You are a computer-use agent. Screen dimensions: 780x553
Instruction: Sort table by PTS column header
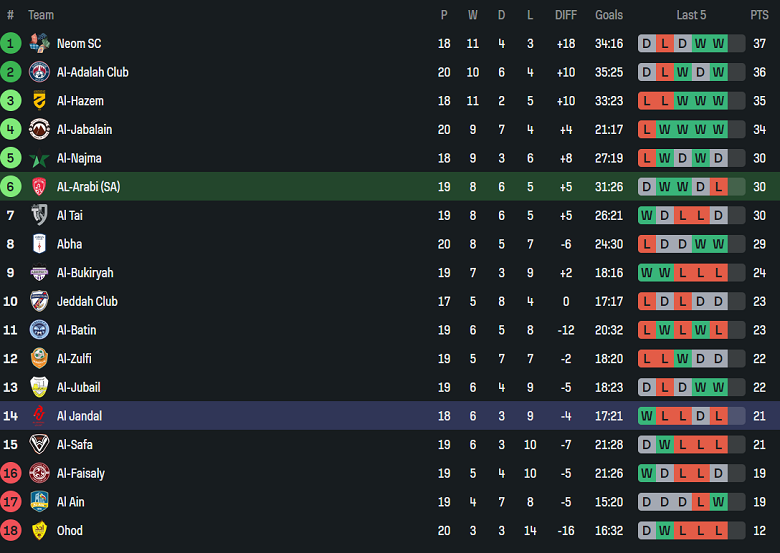coord(759,15)
